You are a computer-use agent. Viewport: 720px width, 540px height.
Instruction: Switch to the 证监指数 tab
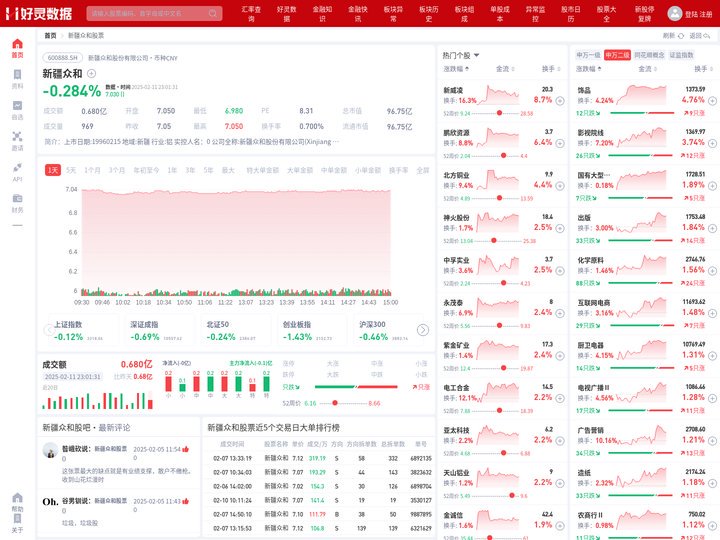click(x=681, y=55)
